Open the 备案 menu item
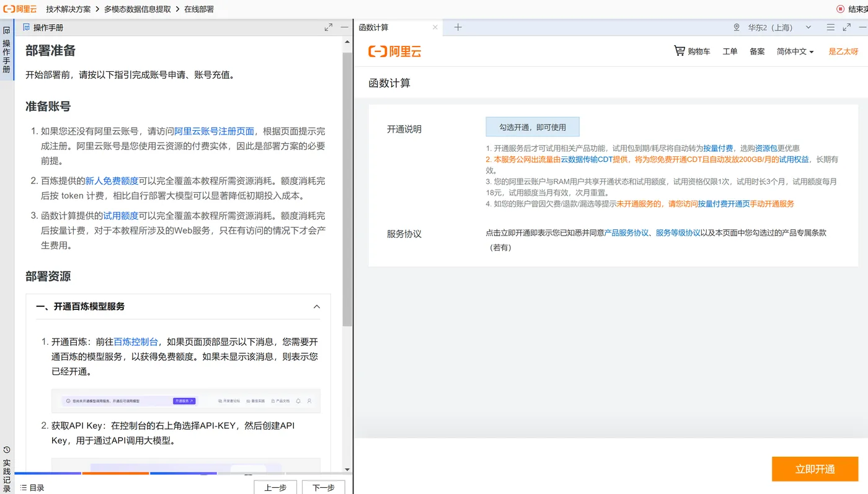868x494 pixels. 757,51
